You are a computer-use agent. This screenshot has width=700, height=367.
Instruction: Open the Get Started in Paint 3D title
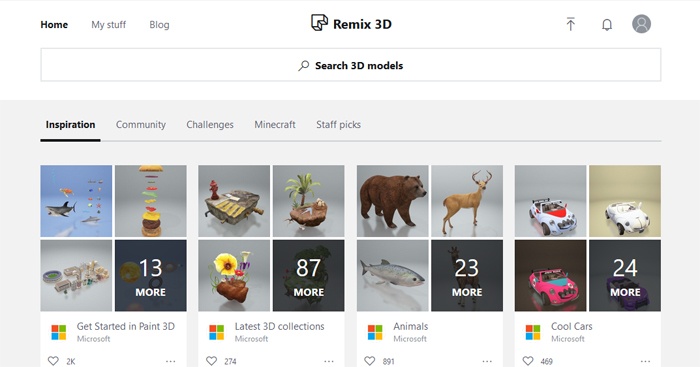tap(125, 326)
